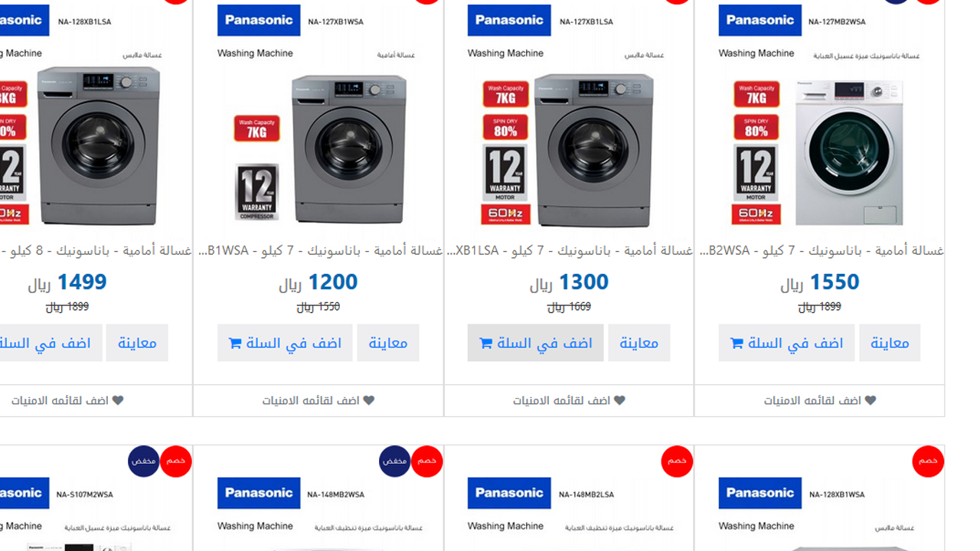The width and height of the screenshot is (980, 551).
Task: Preview the 1499 riyal washer with معاينة
Action: click(137, 343)
